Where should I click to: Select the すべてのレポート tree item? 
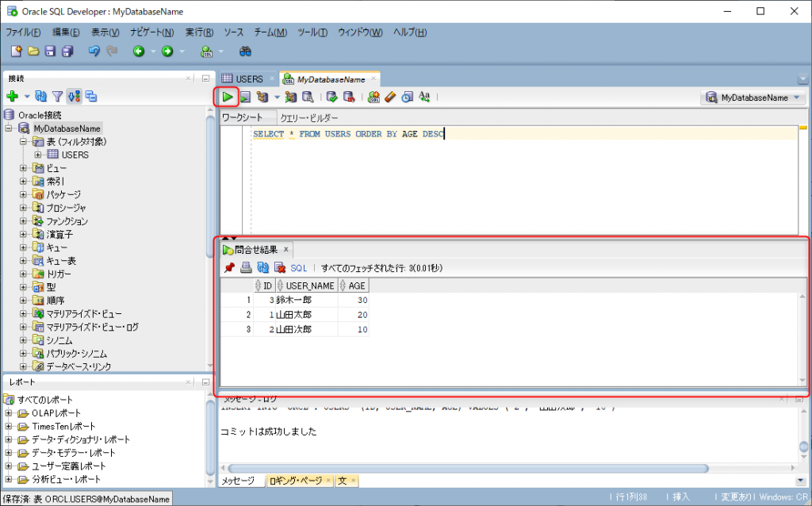pos(45,400)
